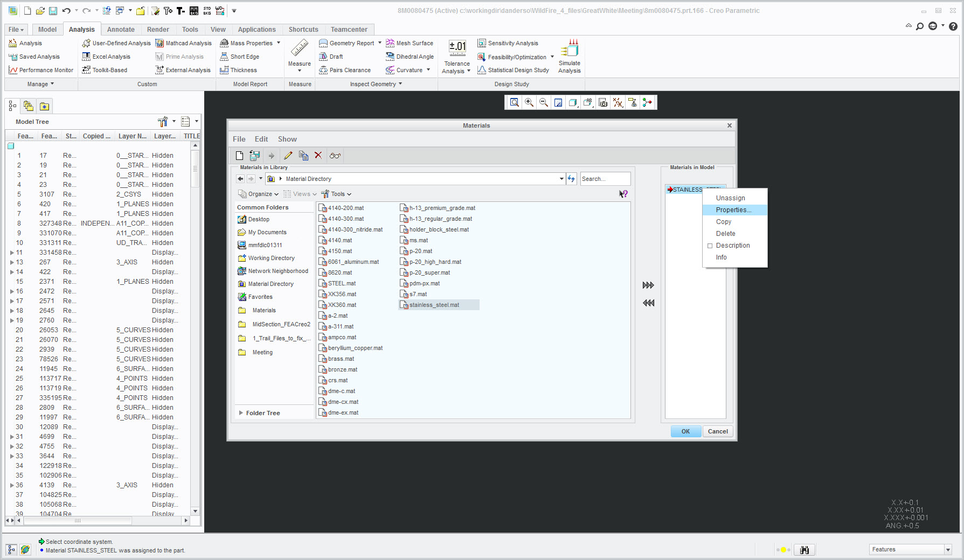Open Model Tree settings hammer icon

[163, 122]
